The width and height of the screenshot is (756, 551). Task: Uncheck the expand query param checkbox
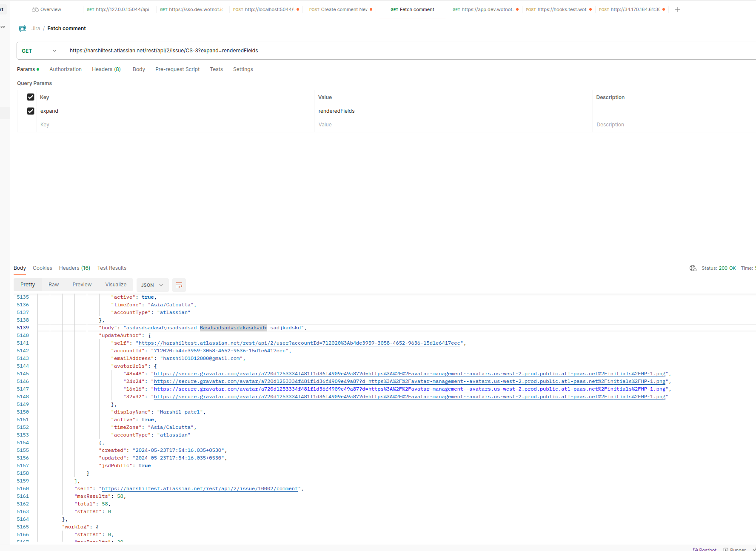click(31, 111)
